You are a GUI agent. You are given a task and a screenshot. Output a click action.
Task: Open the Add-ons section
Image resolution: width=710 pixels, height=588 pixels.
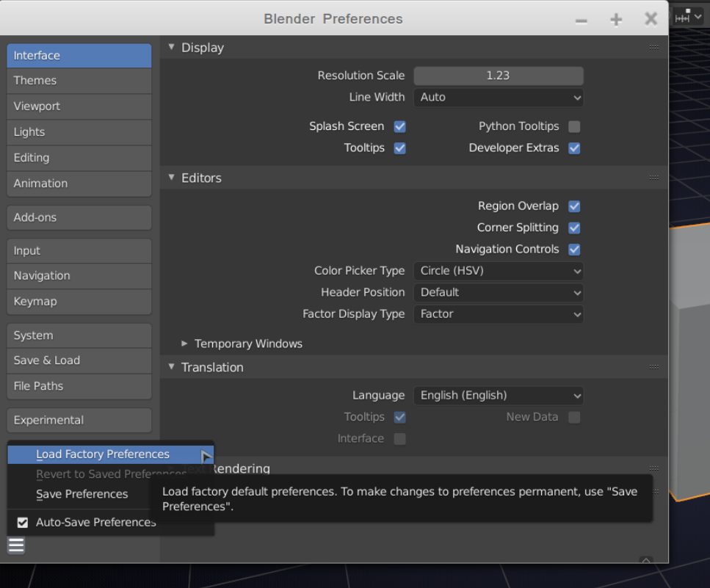79,218
